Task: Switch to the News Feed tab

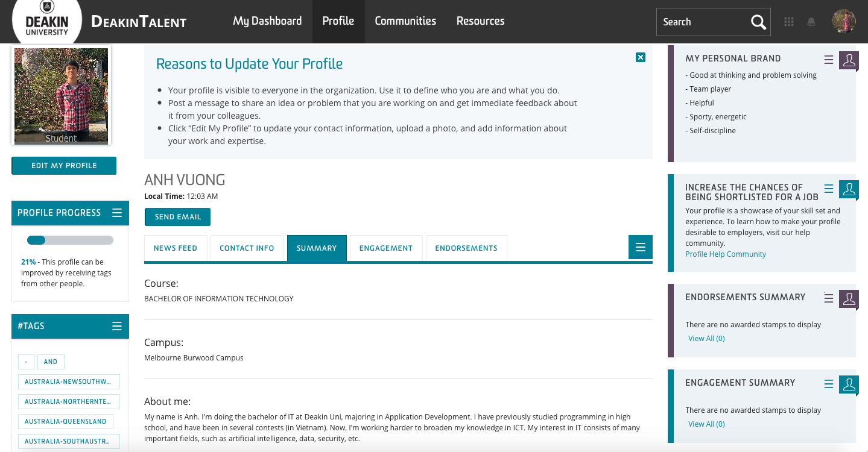Action: click(176, 248)
